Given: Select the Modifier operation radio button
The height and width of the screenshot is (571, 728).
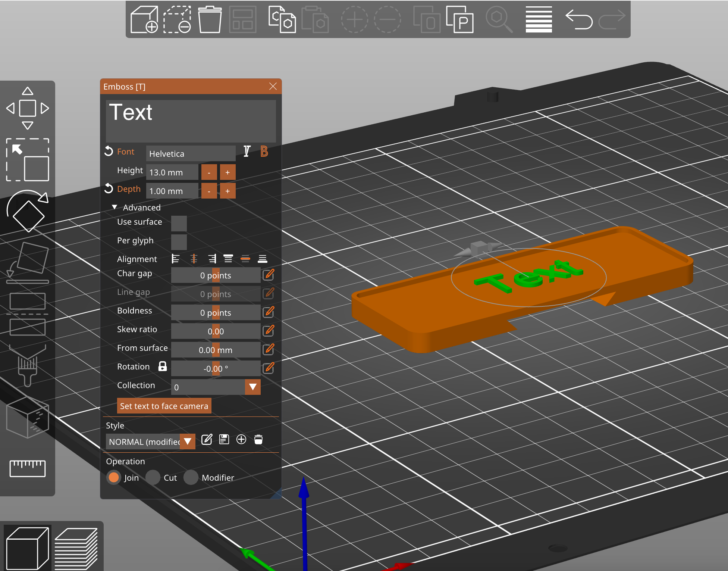Looking at the screenshot, I should coord(191,477).
